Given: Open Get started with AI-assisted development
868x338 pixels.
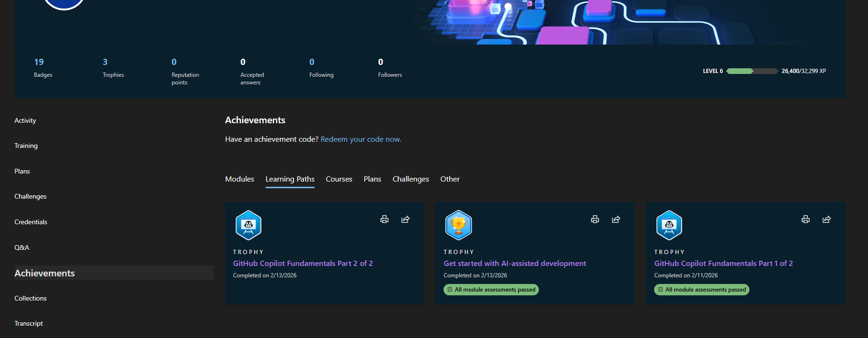Looking at the screenshot, I should [x=515, y=264].
